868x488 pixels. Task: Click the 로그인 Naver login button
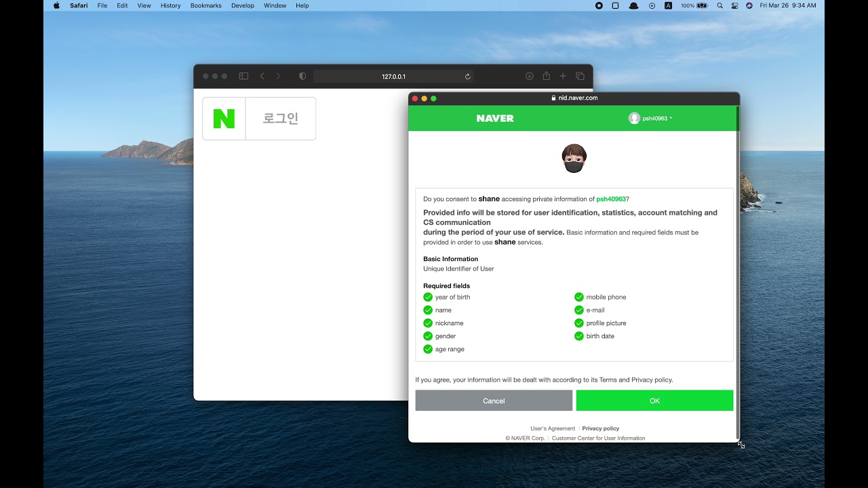259,119
